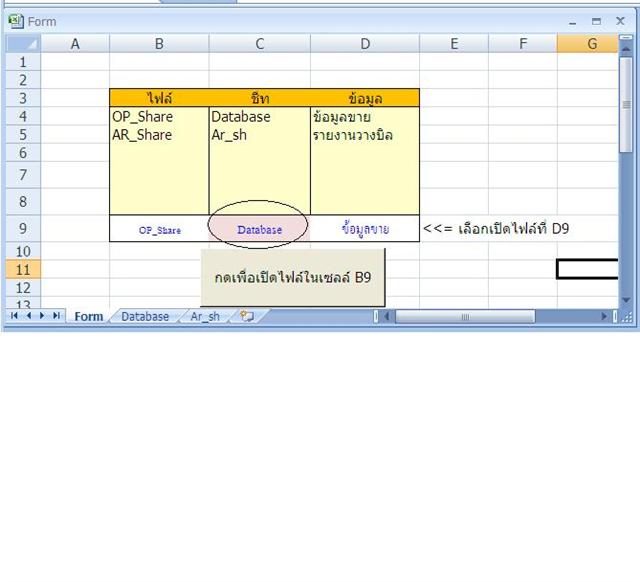Go to the last sheet tab arrow
This screenshot has height=582, width=640.
click(x=57, y=316)
